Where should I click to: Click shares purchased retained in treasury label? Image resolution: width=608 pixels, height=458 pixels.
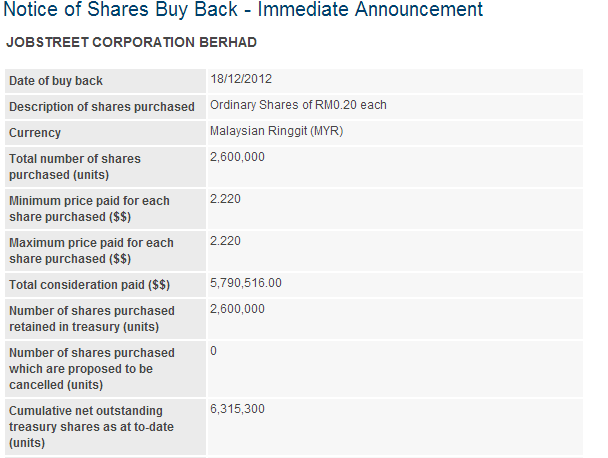[91, 319]
